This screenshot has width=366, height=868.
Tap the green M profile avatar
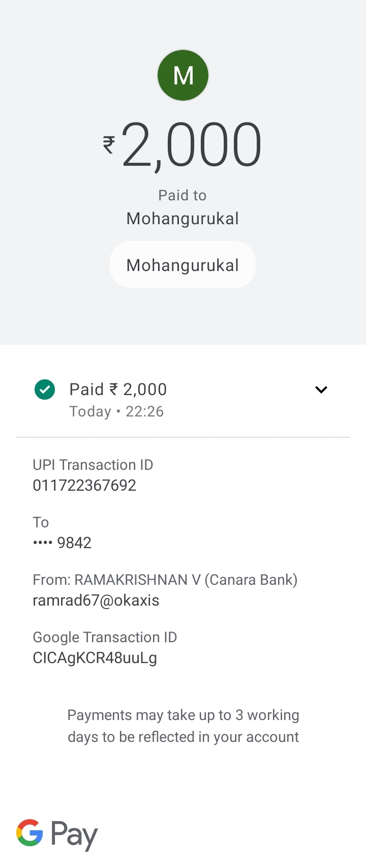(183, 75)
